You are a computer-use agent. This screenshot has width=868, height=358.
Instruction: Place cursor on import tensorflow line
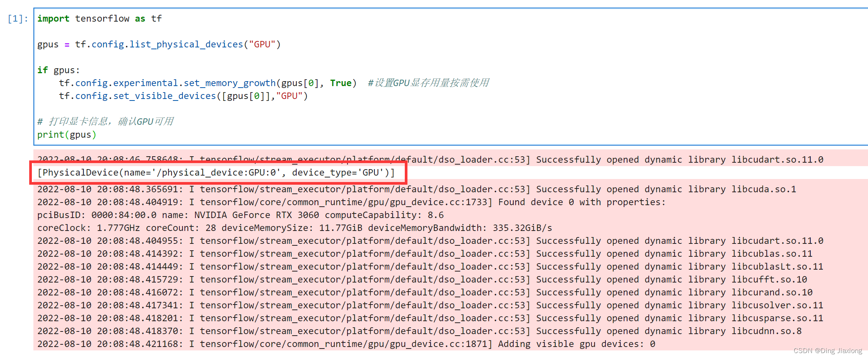[99, 19]
